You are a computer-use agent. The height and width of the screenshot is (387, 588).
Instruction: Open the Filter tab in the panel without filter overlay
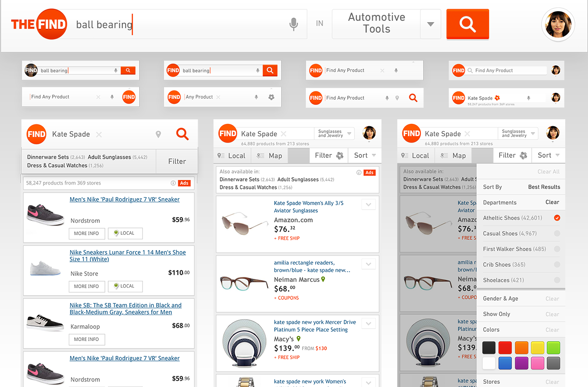pos(329,155)
